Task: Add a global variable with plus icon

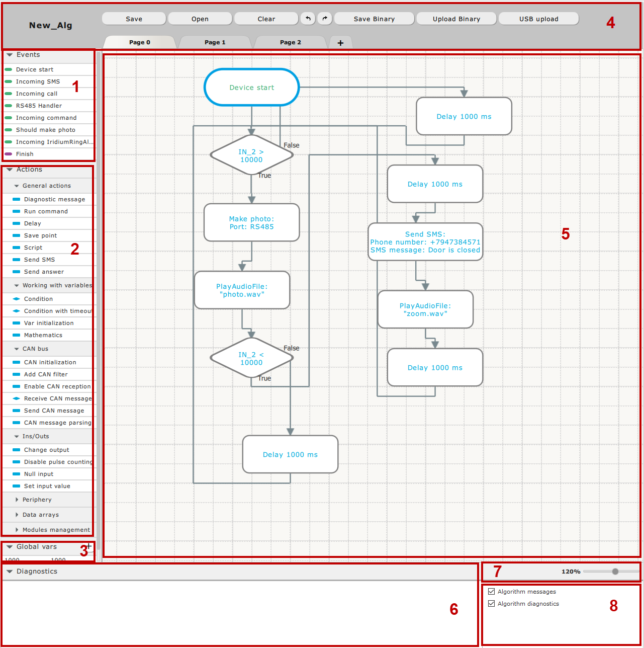Action: (x=89, y=546)
